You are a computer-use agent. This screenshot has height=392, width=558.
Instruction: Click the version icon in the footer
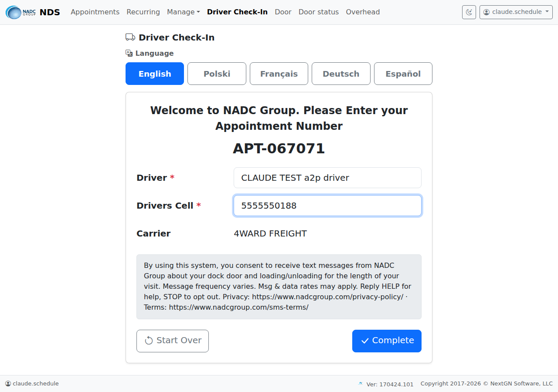361,384
